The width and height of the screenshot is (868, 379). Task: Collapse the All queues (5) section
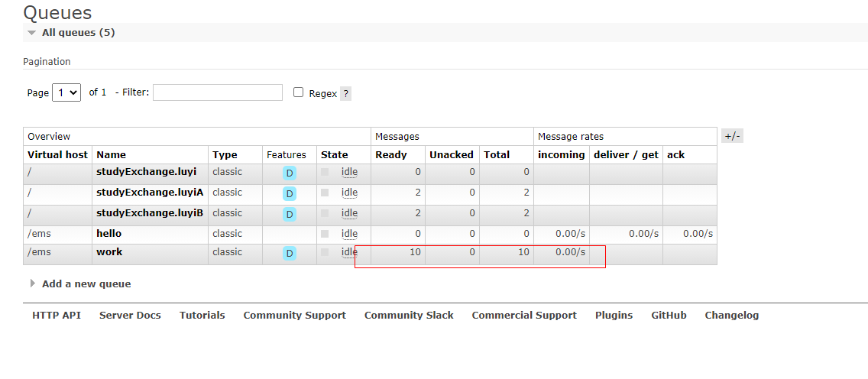78,33
